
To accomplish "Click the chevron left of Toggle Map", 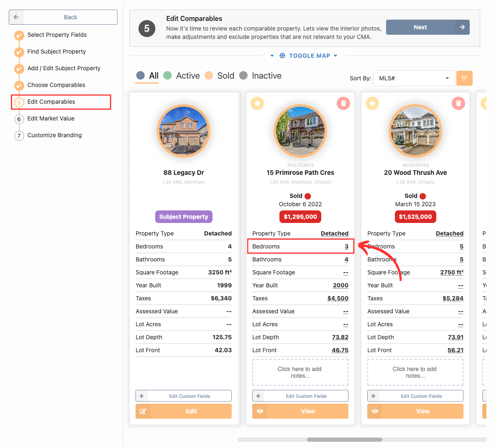I will click(272, 56).
